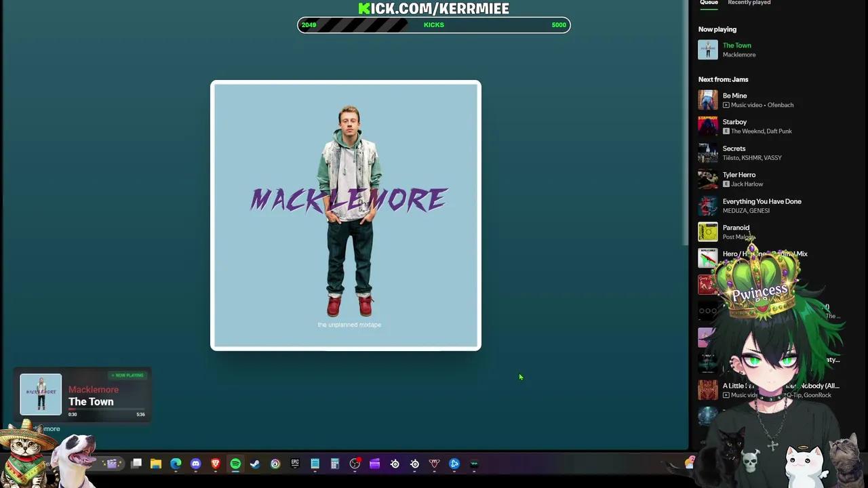
Task: Open Spotify from the taskbar
Action: point(235,464)
